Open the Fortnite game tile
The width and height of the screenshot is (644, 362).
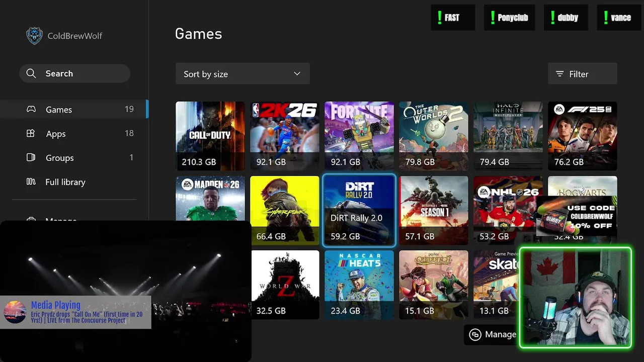point(359,136)
